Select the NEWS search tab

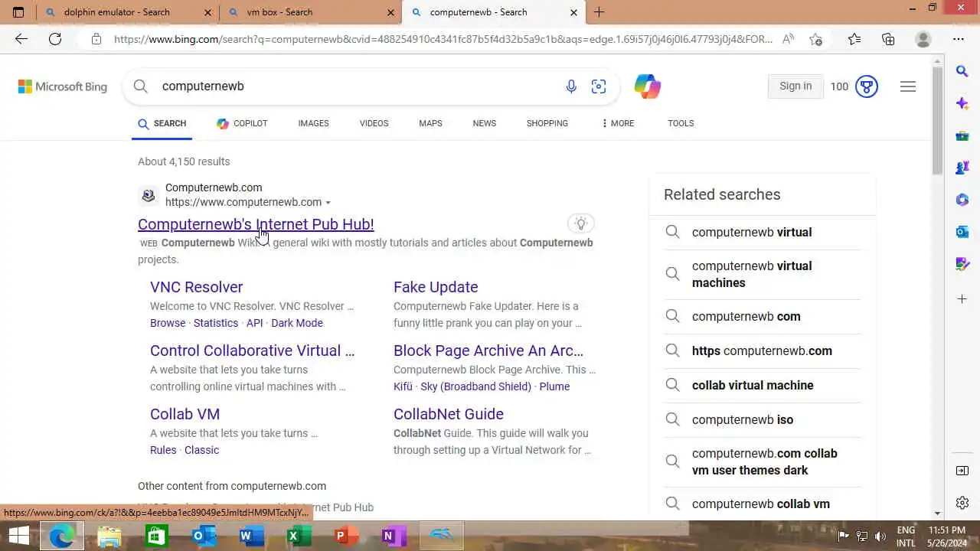[x=485, y=123]
